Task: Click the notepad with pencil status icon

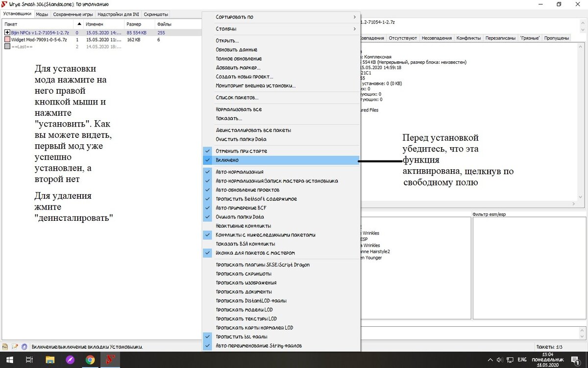Action: coord(15,346)
